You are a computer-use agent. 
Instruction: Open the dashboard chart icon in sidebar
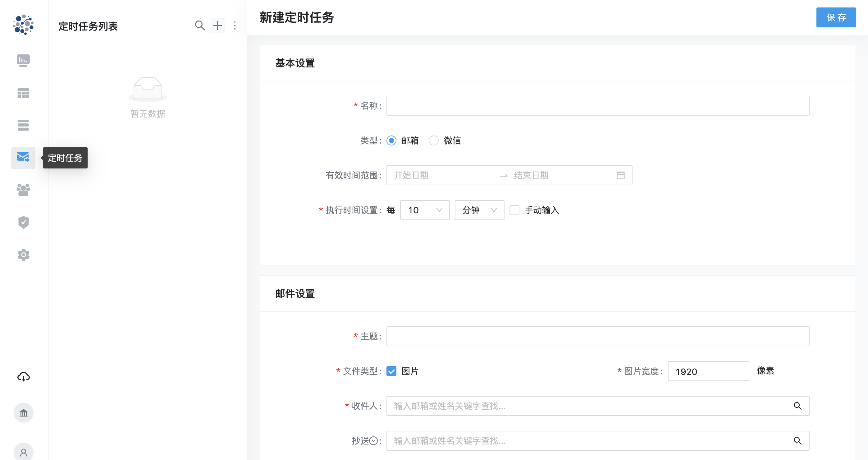pyautogui.click(x=23, y=61)
